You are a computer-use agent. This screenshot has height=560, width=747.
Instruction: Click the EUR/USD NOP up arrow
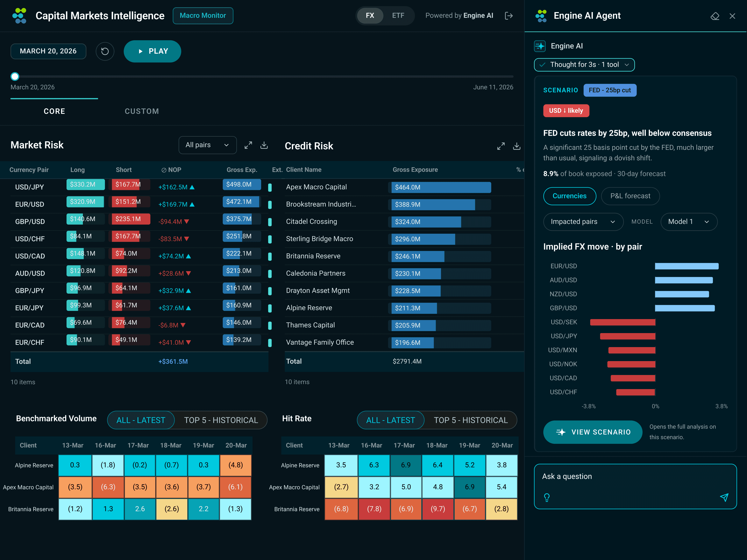pos(192,205)
